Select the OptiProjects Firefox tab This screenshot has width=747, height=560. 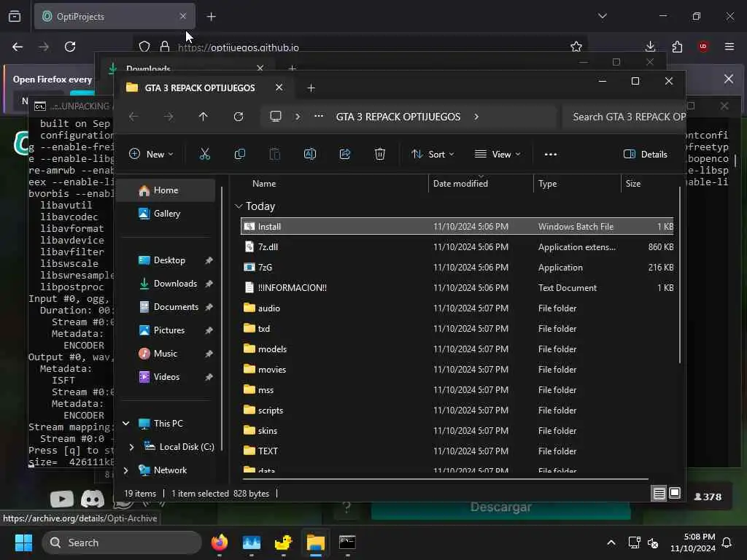(115, 17)
